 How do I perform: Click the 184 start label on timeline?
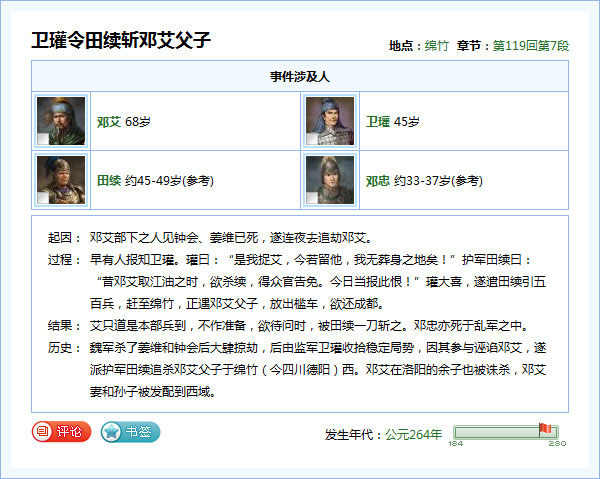(456, 443)
